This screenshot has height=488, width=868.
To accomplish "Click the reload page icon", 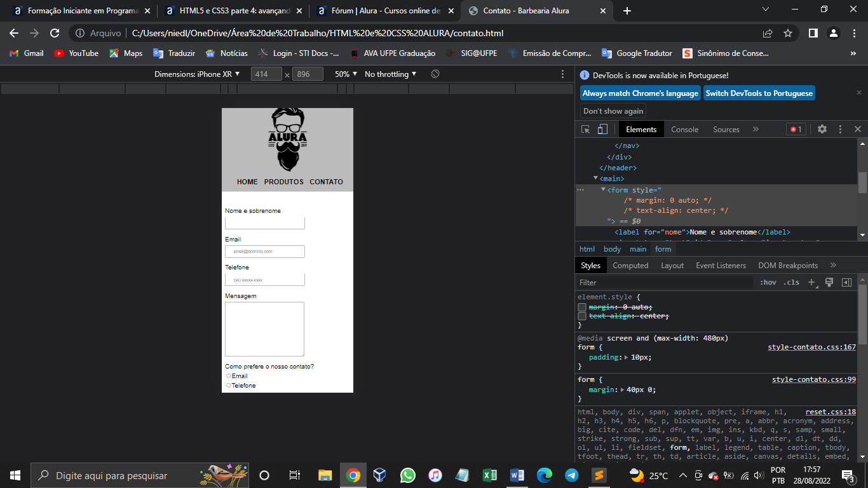I will (x=55, y=33).
